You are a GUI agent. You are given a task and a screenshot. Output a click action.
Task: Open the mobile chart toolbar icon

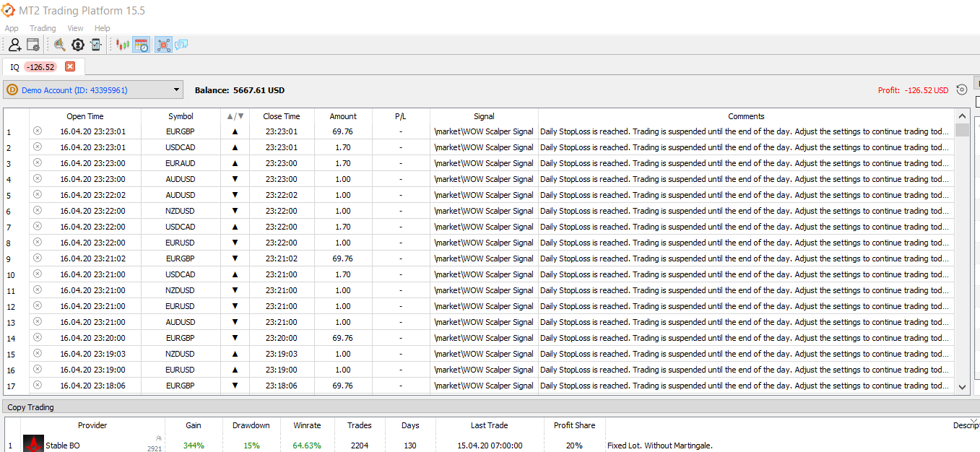click(96, 45)
